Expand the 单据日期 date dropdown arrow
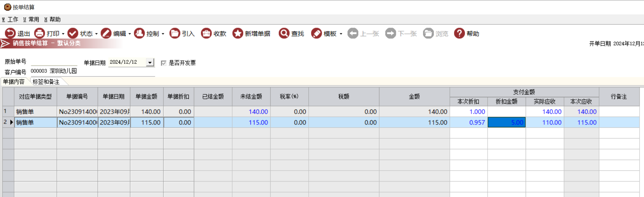This screenshot has width=644, height=197. click(x=150, y=62)
